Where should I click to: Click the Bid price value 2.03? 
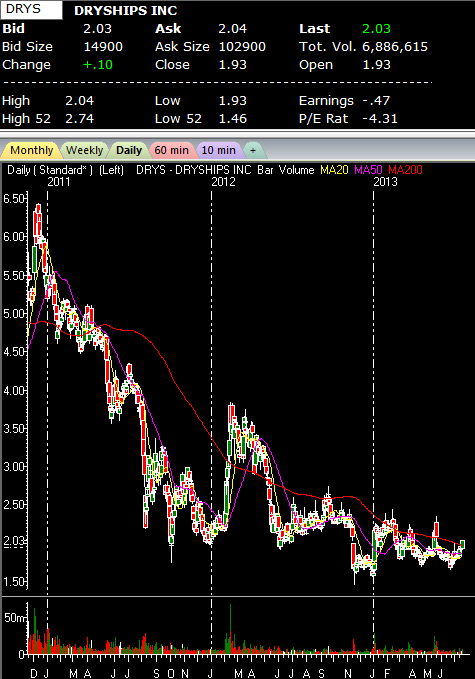[x=97, y=29]
